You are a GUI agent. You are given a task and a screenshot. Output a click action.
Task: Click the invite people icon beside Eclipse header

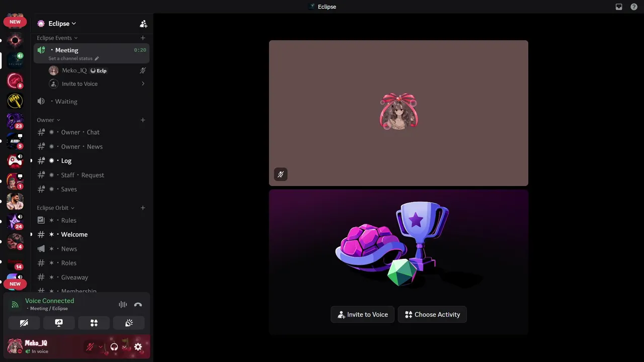143,24
